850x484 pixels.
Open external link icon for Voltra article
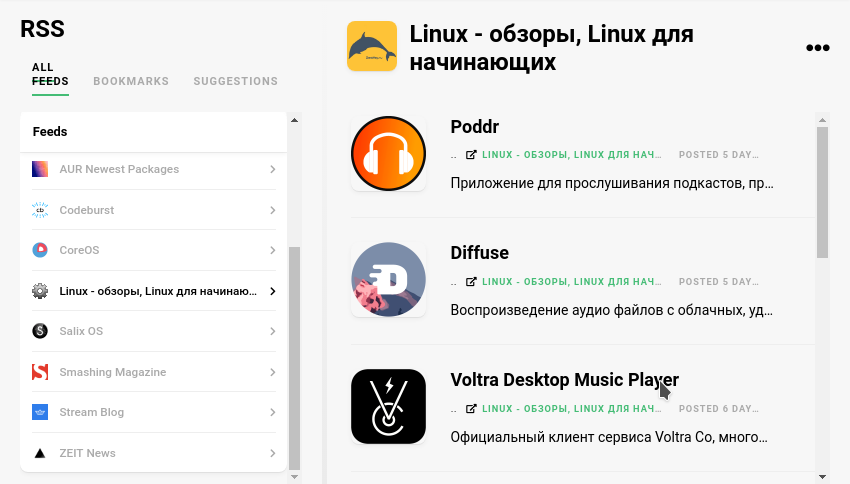(x=471, y=408)
